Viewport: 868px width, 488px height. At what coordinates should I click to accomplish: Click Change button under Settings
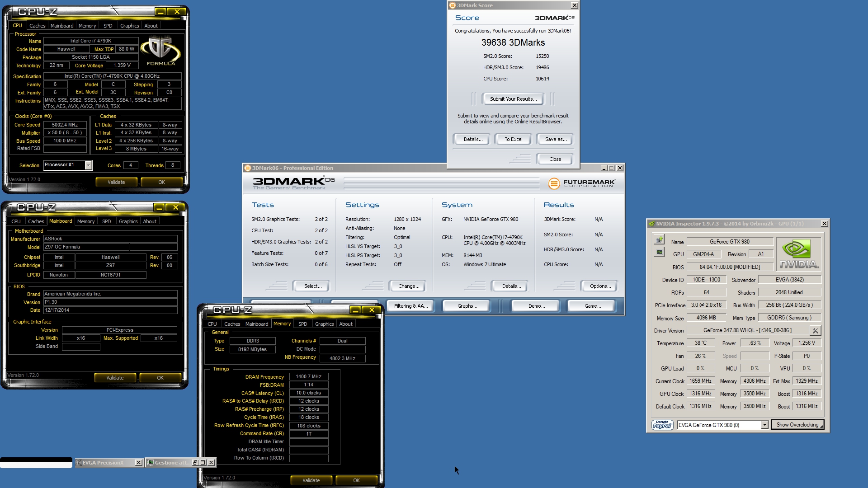point(409,286)
